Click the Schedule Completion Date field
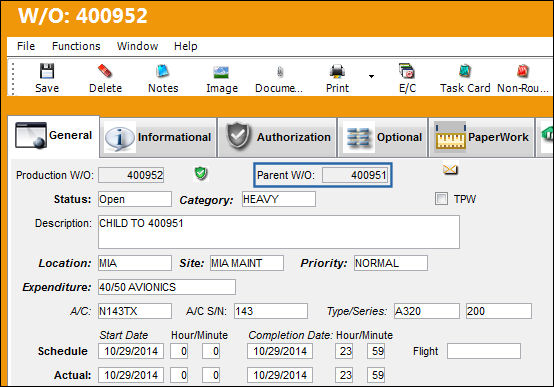554x387 pixels. [x=280, y=351]
